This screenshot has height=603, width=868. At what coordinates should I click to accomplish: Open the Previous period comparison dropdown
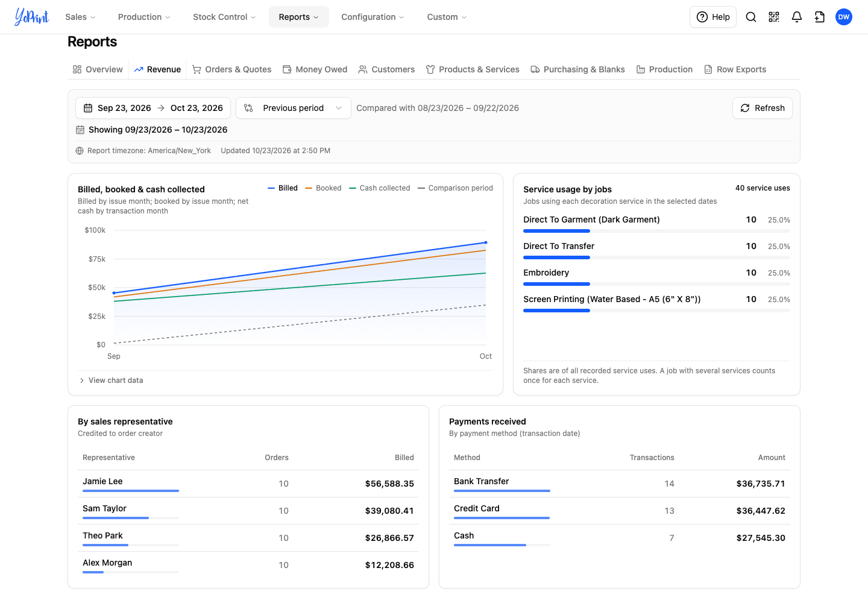tap(294, 108)
